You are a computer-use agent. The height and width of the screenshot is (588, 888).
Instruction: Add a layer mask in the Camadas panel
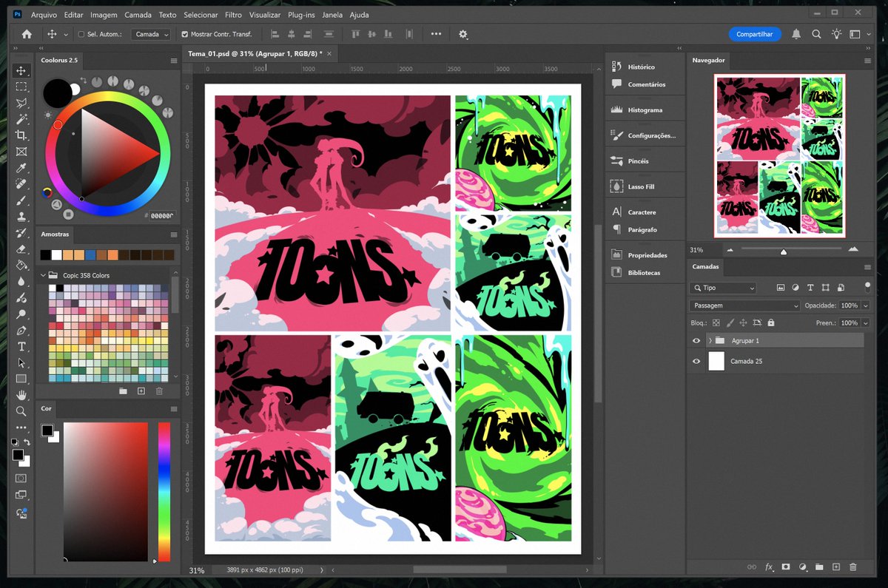[786, 567]
